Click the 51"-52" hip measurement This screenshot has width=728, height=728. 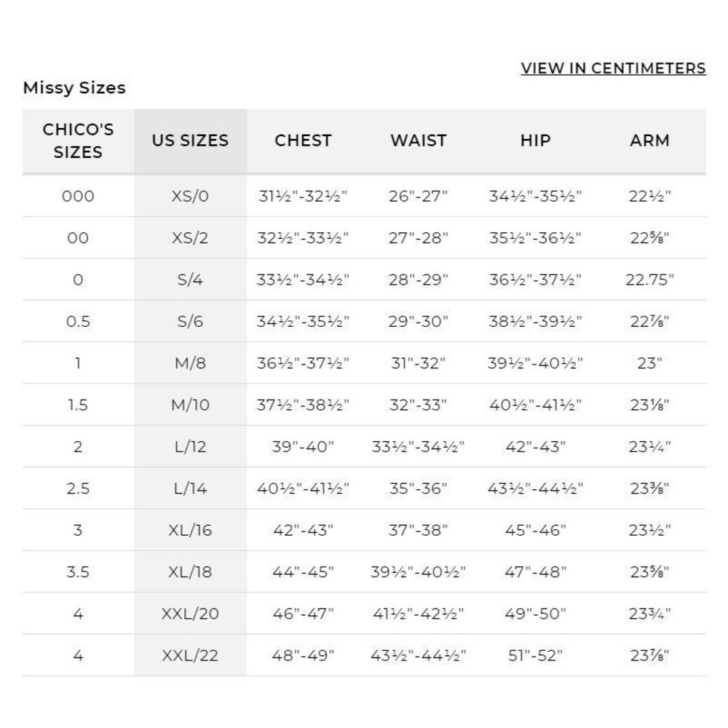tap(535, 656)
